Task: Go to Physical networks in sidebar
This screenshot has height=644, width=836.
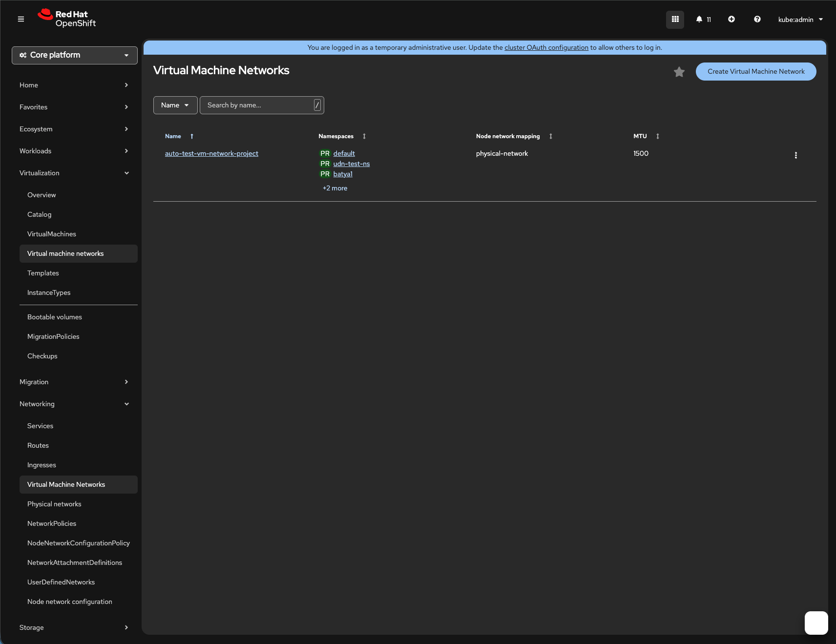Action: pos(54,504)
